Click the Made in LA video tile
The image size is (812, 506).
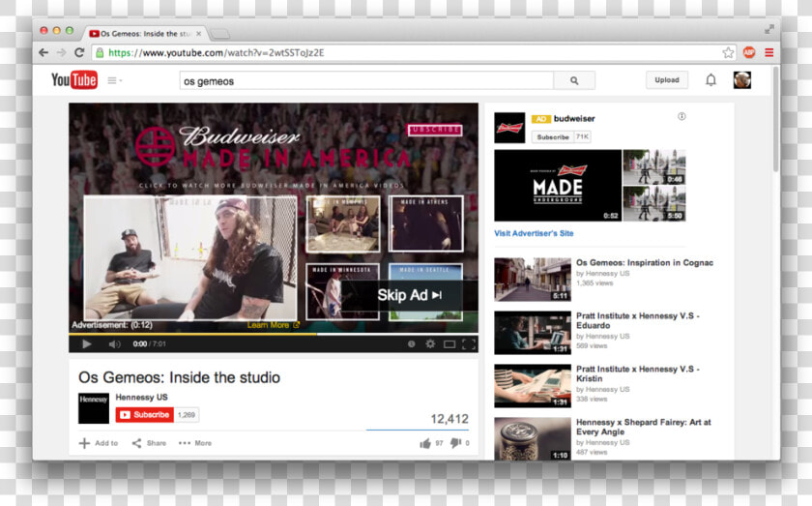click(x=190, y=257)
